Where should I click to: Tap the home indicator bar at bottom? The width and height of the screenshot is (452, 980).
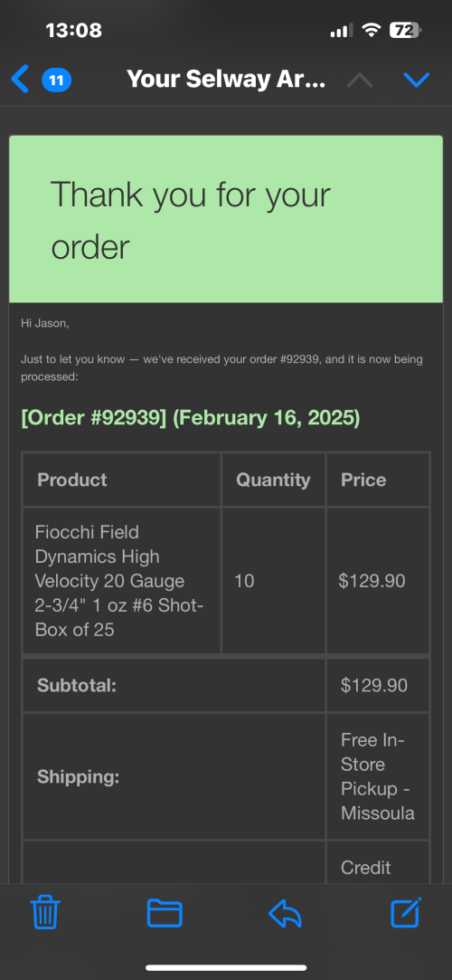226,967
